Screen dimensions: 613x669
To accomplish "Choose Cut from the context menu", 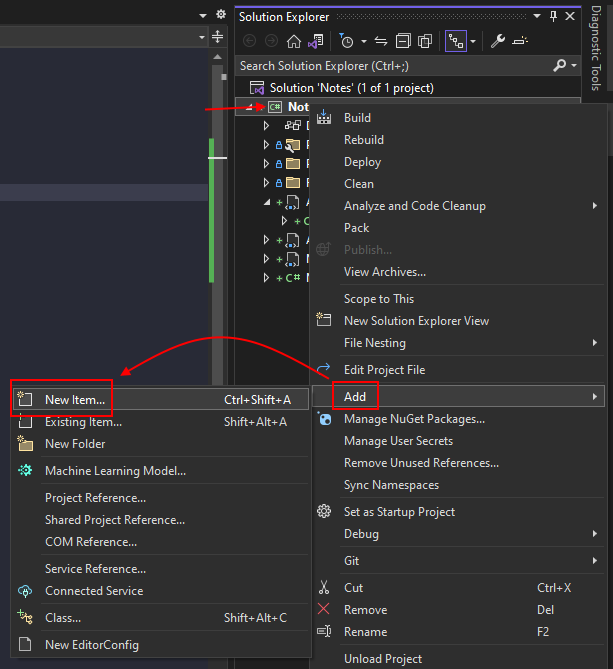I will [x=459, y=588].
